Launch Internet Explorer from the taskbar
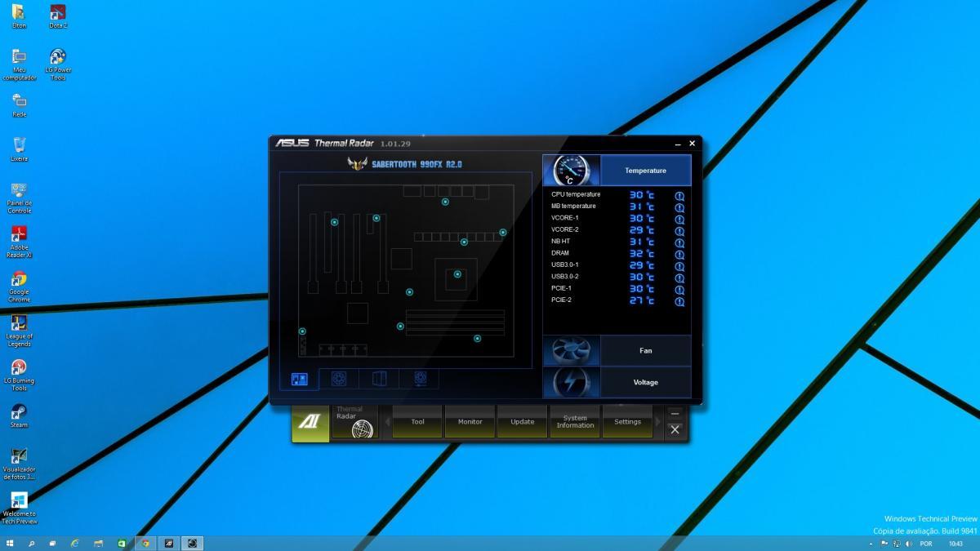 (75, 543)
